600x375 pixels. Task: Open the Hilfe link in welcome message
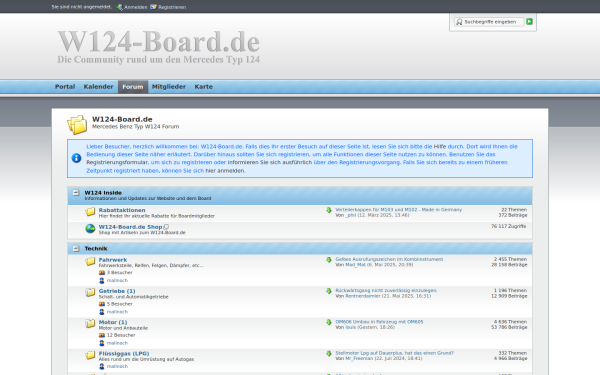coord(440,147)
